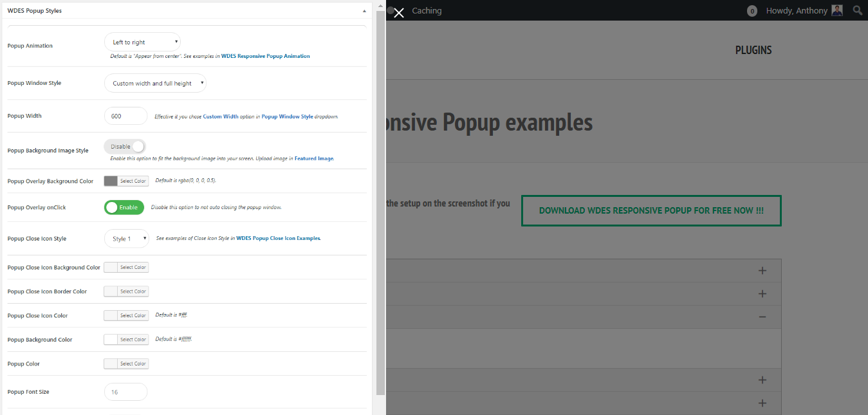
Task: Open the notifications bubble showing 0
Action: pyautogui.click(x=752, y=11)
